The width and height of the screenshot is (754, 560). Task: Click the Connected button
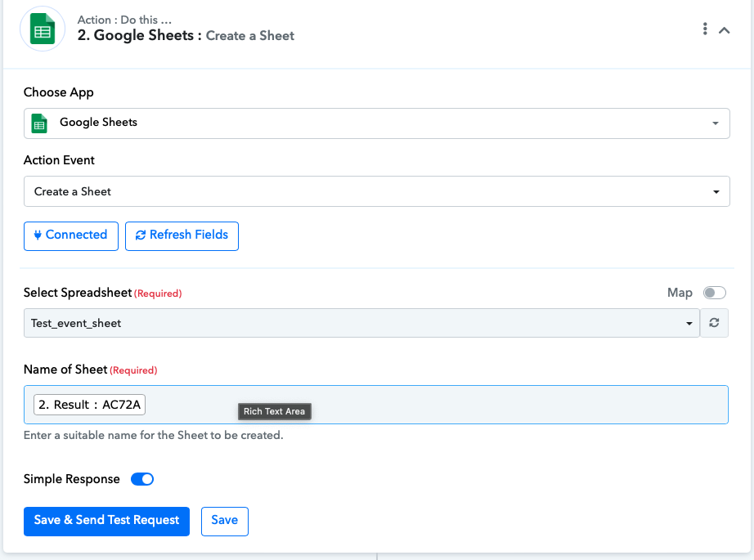71,236
